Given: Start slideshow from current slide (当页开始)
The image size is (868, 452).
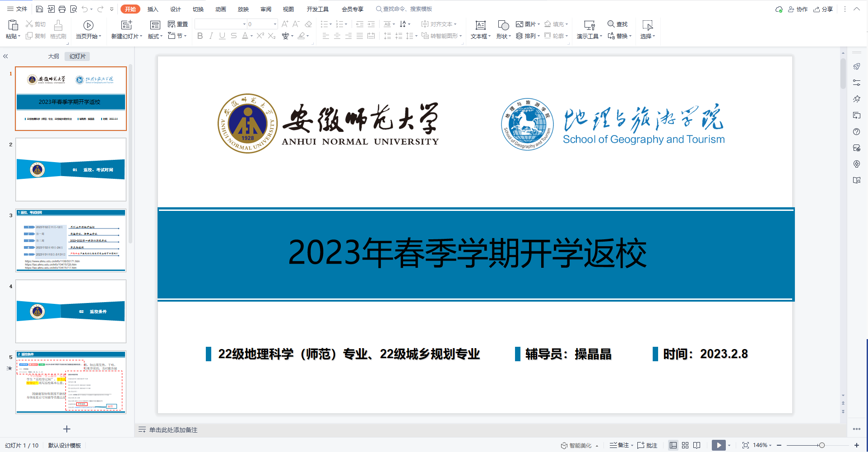Looking at the screenshot, I should (88, 30).
